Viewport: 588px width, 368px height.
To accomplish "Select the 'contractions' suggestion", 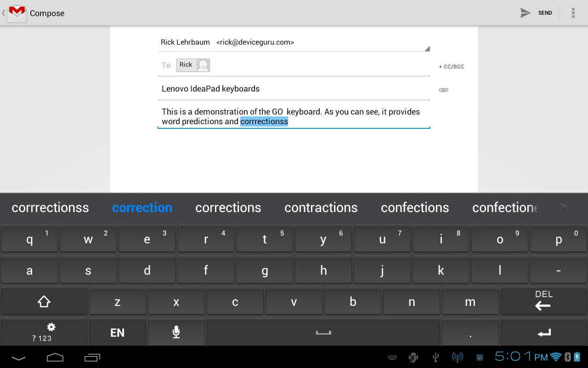I will click(x=321, y=207).
